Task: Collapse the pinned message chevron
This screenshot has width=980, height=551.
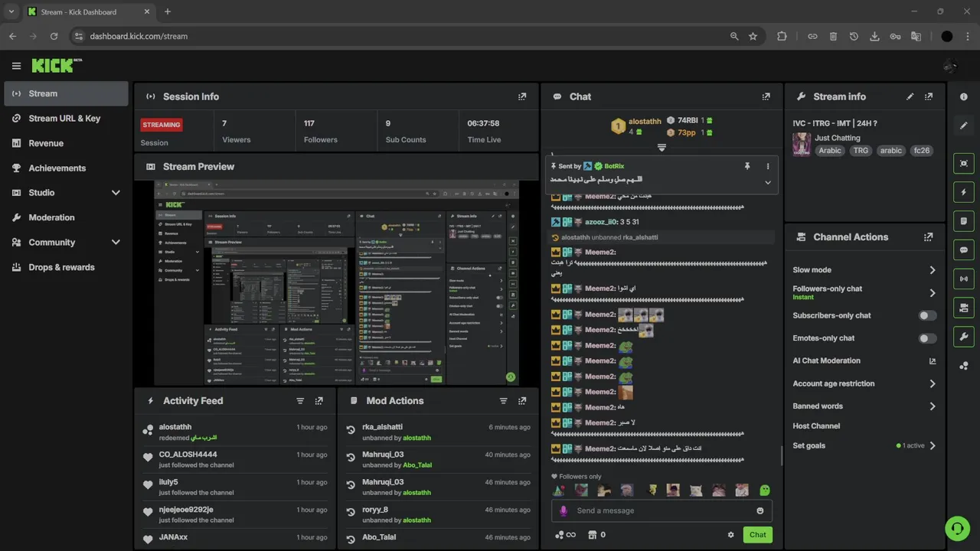Action: tap(768, 182)
